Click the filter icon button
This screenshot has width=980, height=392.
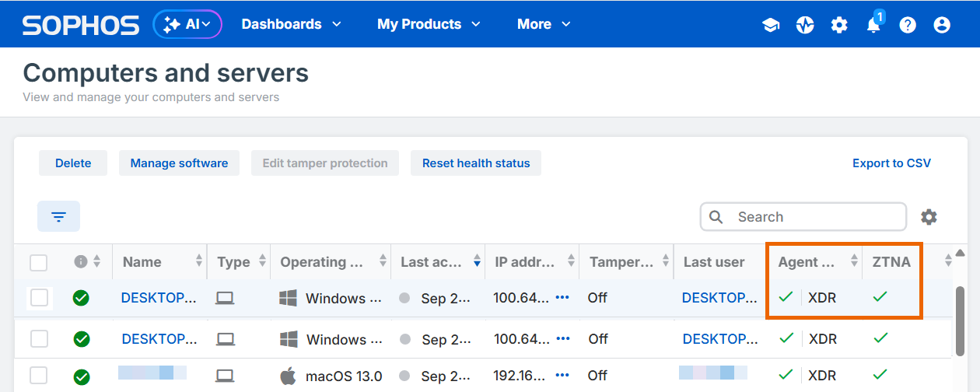coord(58,216)
